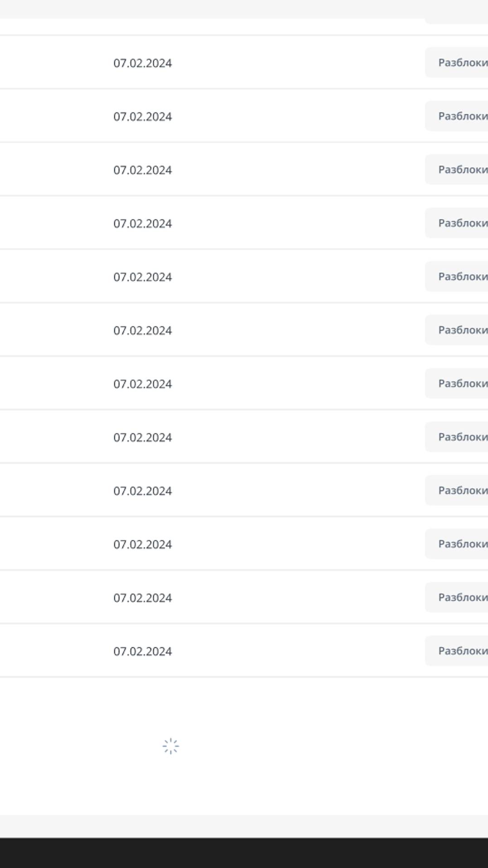Select Разблокировать in the eighth row
Image resolution: width=488 pixels, height=868 pixels.
pos(458,437)
